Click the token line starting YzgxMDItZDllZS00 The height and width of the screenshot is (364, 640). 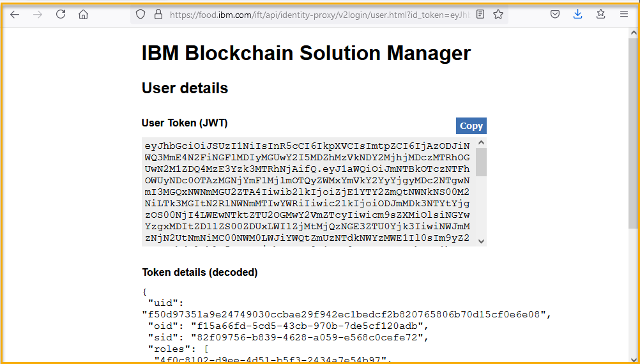307,226
